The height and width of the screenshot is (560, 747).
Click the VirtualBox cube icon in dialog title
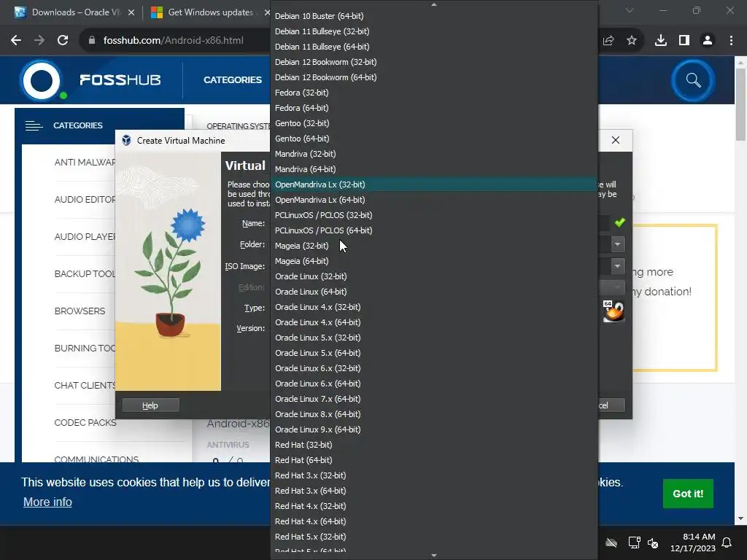click(126, 141)
